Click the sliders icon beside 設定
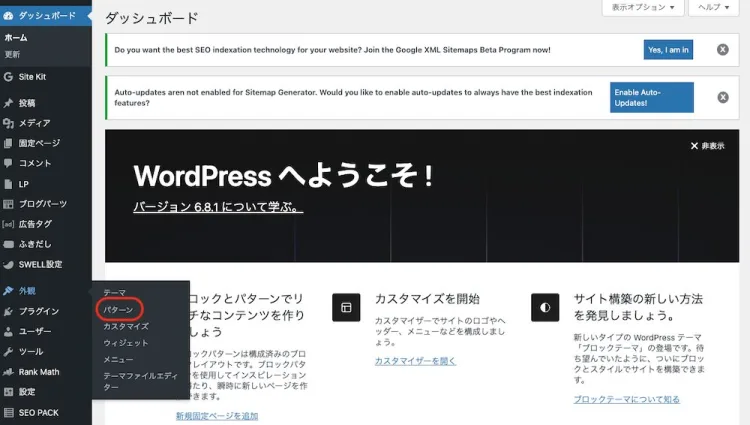 pos(8,392)
